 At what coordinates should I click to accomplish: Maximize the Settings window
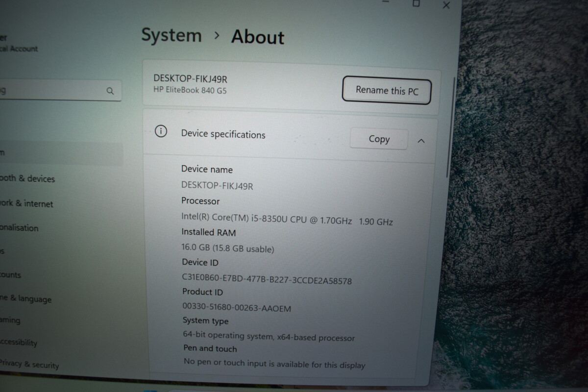(416, 3)
